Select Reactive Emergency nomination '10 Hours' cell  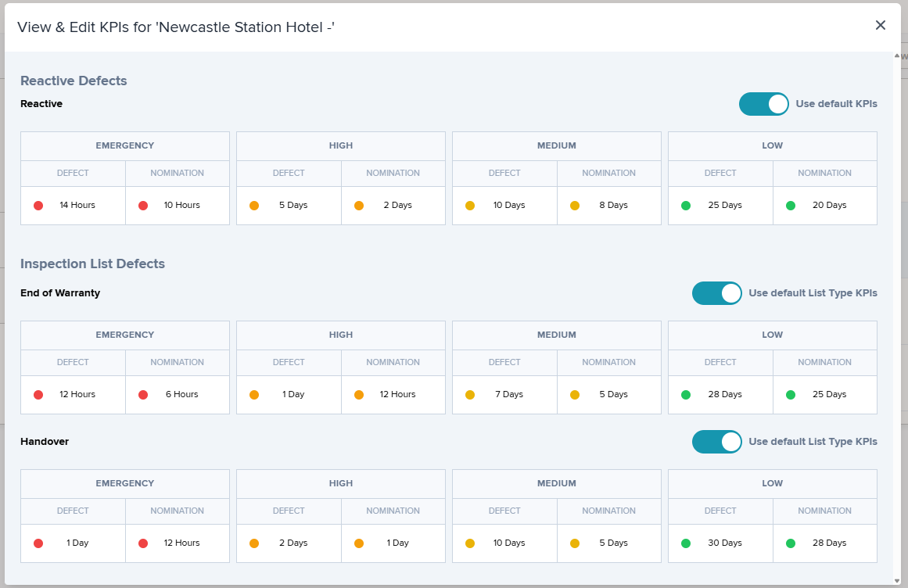coord(178,206)
